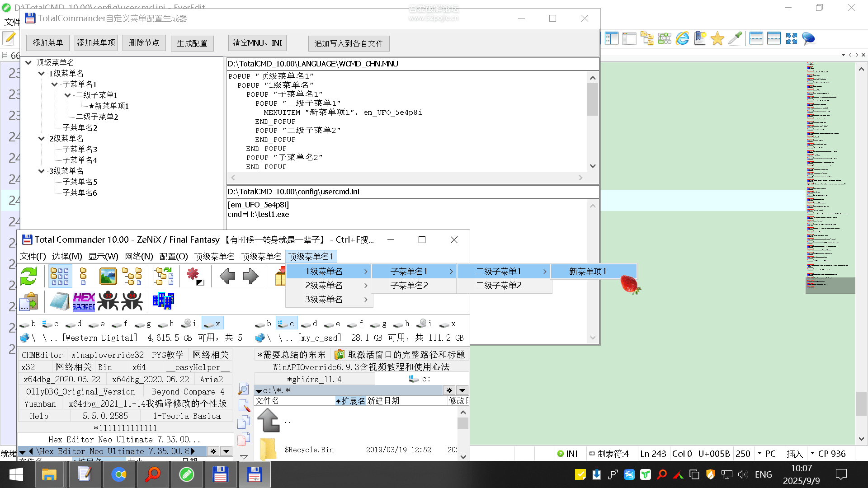Open the thumbnail picture view icon

click(108, 276)
